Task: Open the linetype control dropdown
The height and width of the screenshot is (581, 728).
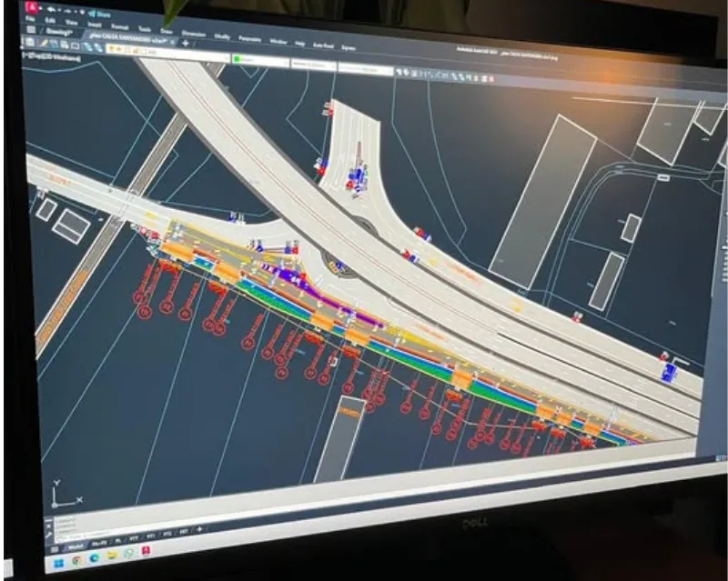Action: click(313, 65)
